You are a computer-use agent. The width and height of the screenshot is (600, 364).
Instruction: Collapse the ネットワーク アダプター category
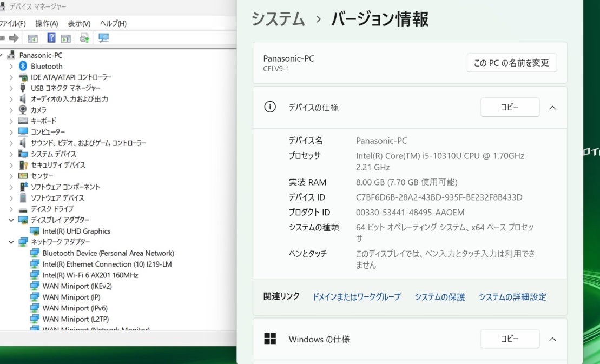(11, 242)
